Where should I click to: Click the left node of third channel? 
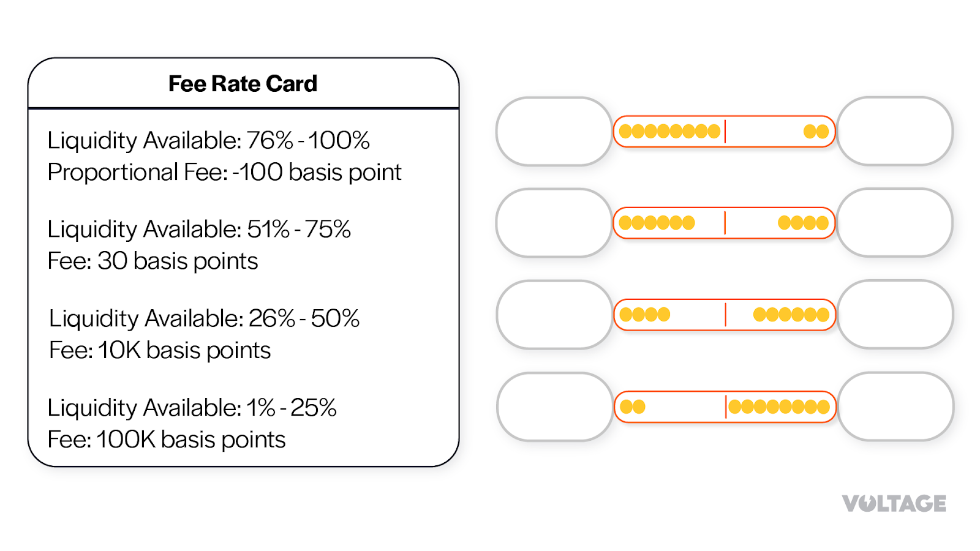point(555,315)
